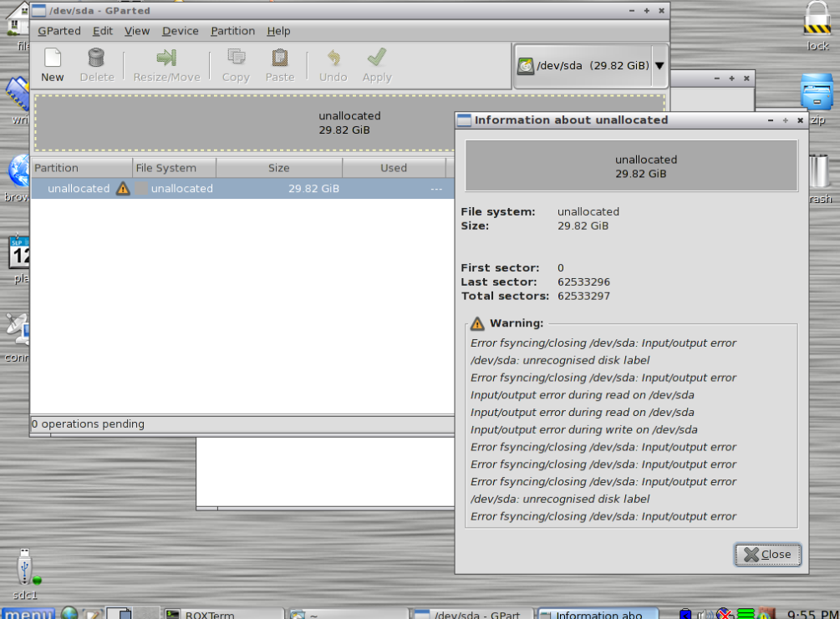This screenshot has width=840, height=619.
Task: Click the Undo arrow toolbar icon
Action: [x=333, y=58]
